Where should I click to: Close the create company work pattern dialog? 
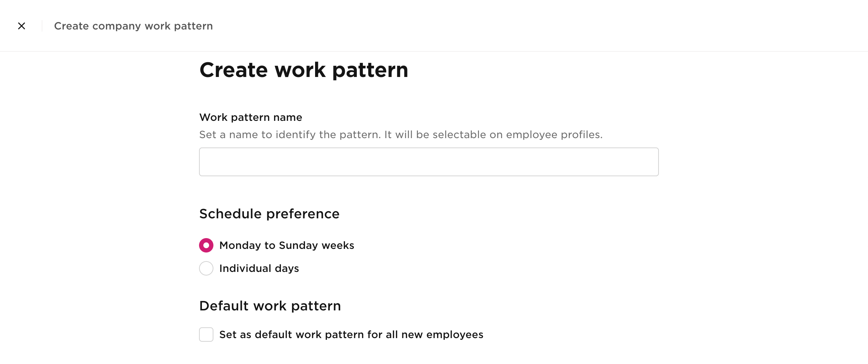click(x=22, y=26)
